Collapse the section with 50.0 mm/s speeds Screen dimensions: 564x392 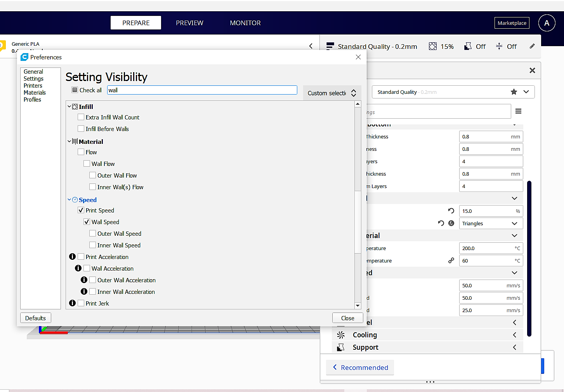(x=515, y=273)
